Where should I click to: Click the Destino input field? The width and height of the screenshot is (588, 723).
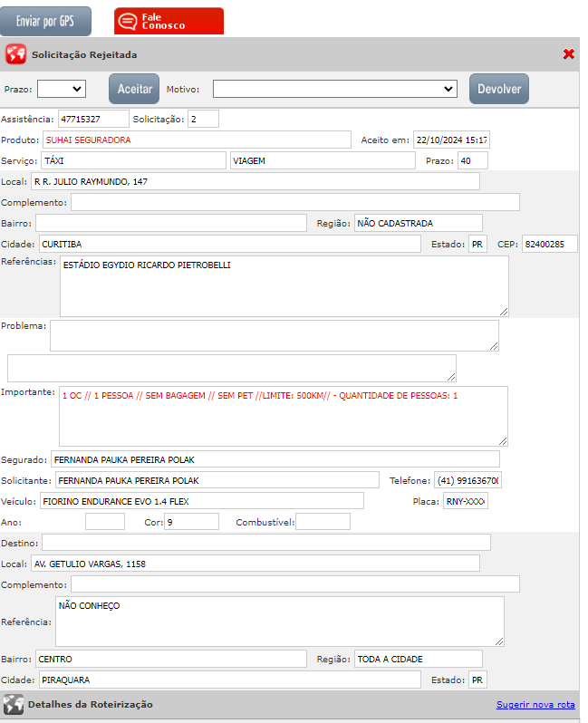coord(266,542)
